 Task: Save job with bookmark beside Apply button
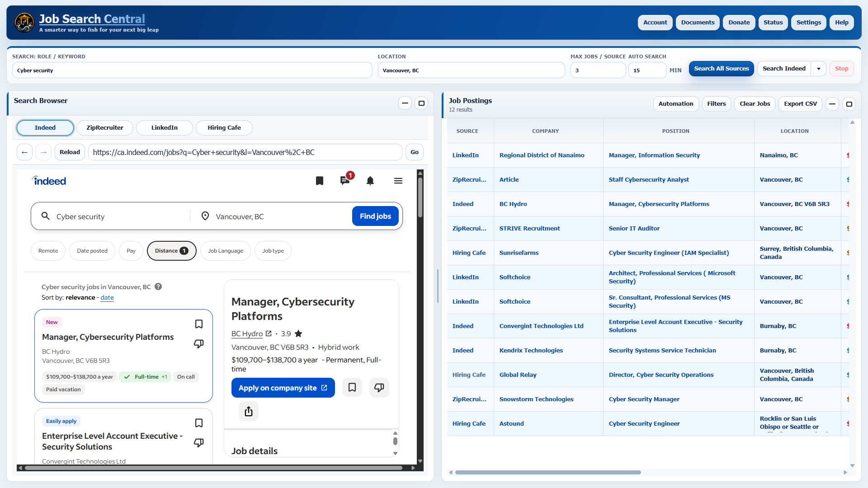[352, 388]
